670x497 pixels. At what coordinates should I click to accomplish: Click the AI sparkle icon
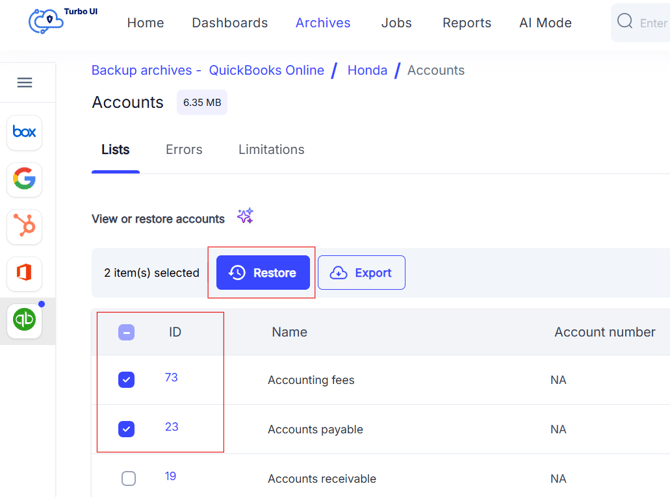pyautogui.click(x=245, y=216)
